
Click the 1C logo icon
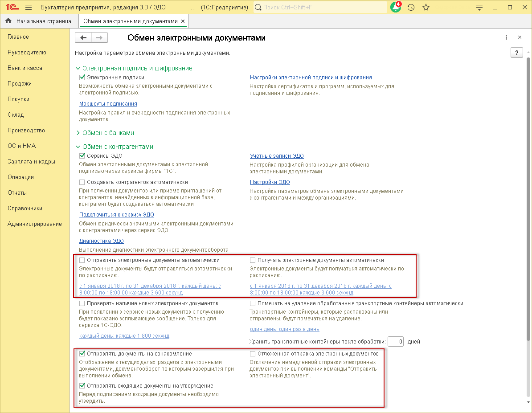pos(12,7)
